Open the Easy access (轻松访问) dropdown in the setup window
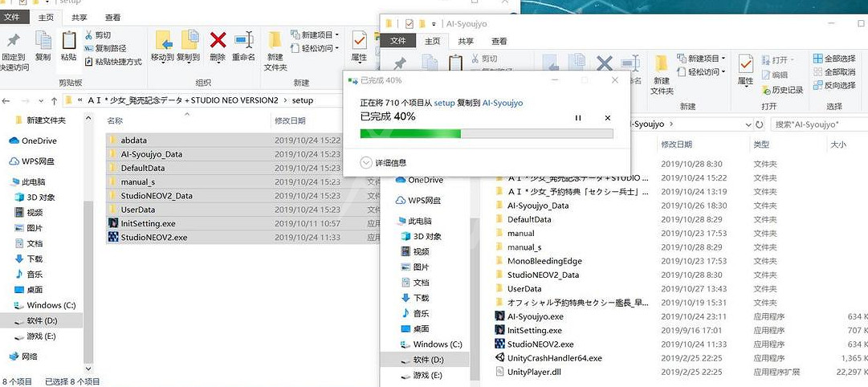The image size is (868, 387). [315, 48]
